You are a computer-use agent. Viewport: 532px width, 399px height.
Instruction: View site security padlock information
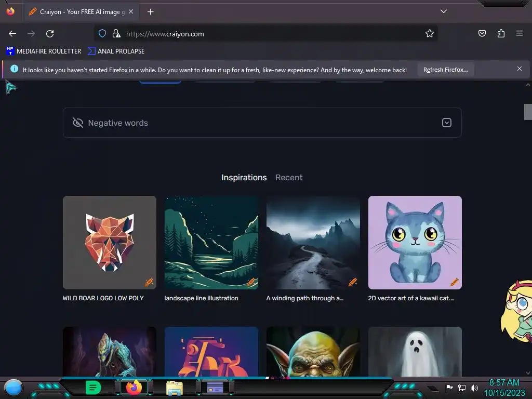tap(116, 34)
